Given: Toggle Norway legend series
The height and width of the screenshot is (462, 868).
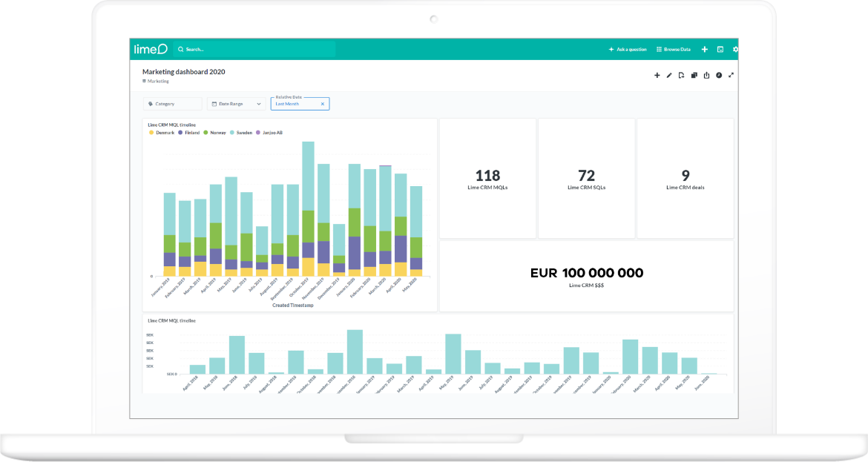Looking at the screenshot, I should (215, 133).
